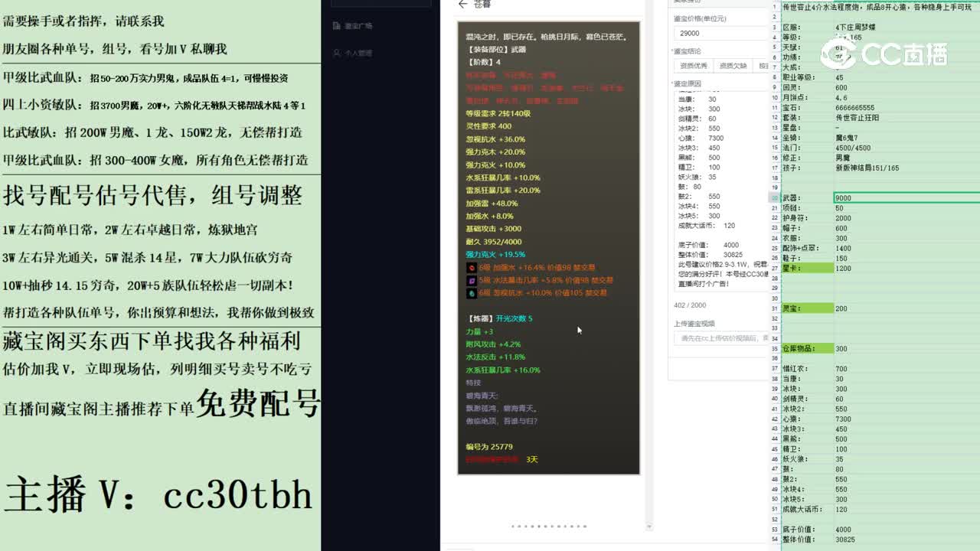Click the 耐久 3952/4000 line
This screenshot has height=551, width=980.
(x=494, y=242)
